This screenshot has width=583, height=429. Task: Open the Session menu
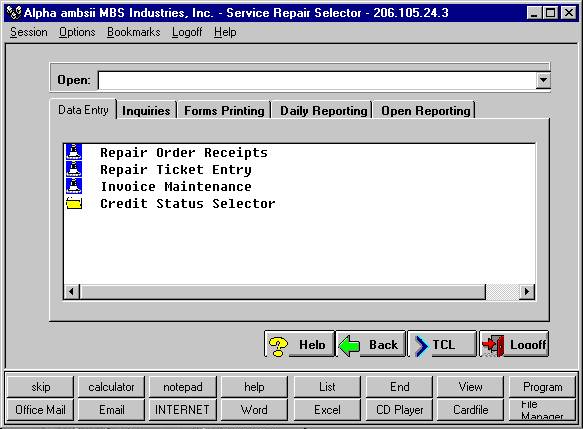click(x=29, y=32)
